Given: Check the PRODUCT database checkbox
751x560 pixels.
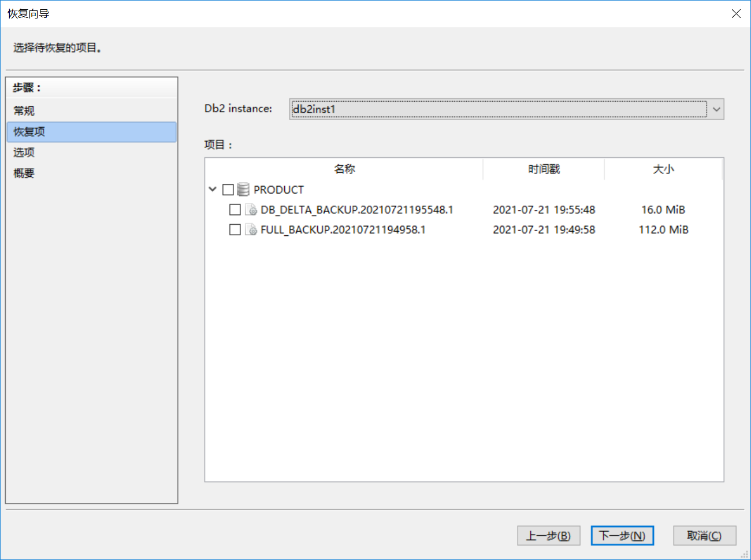Looking at the screenshot, I should coord(228,190).
